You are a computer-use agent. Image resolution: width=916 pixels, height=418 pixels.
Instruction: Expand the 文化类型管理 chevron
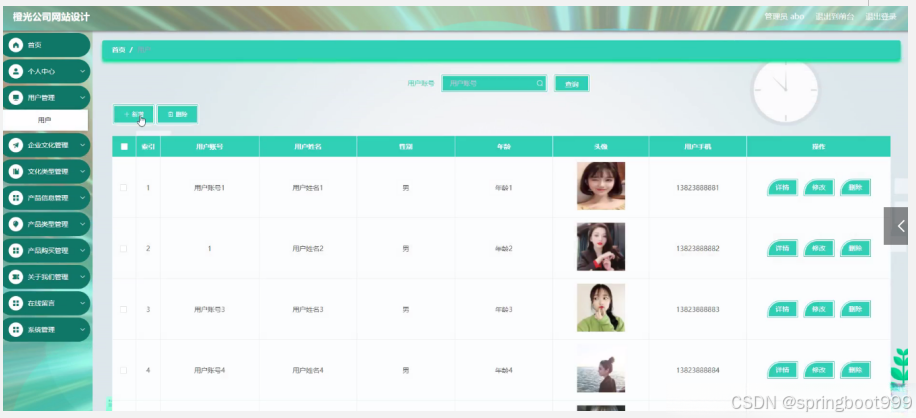coord(82,172)
